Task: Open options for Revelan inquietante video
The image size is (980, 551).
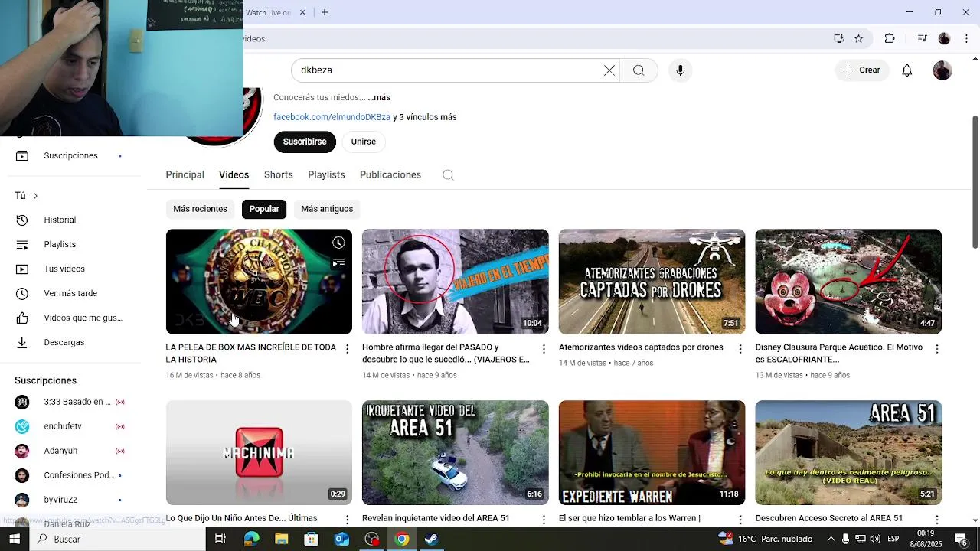Action: click(x=544, y=520)
